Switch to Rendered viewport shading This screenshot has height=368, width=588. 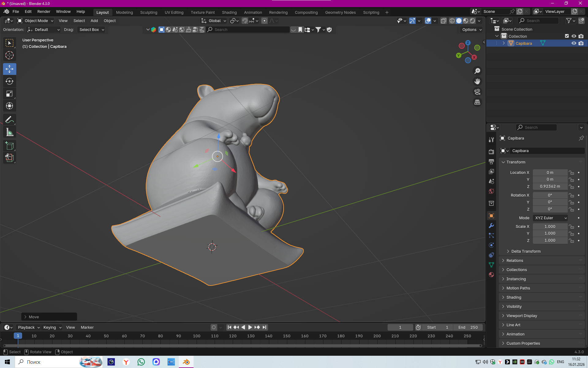pos(473,21)
